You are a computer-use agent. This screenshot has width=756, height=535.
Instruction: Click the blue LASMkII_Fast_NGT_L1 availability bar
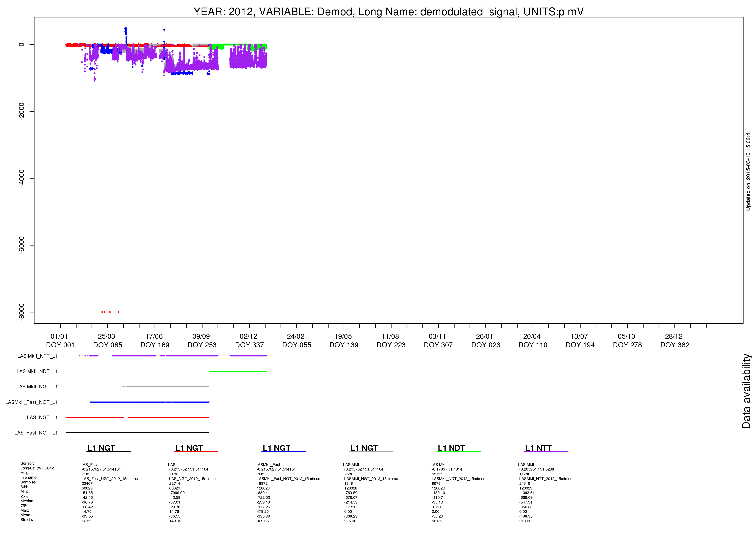[x=149, y=402]
